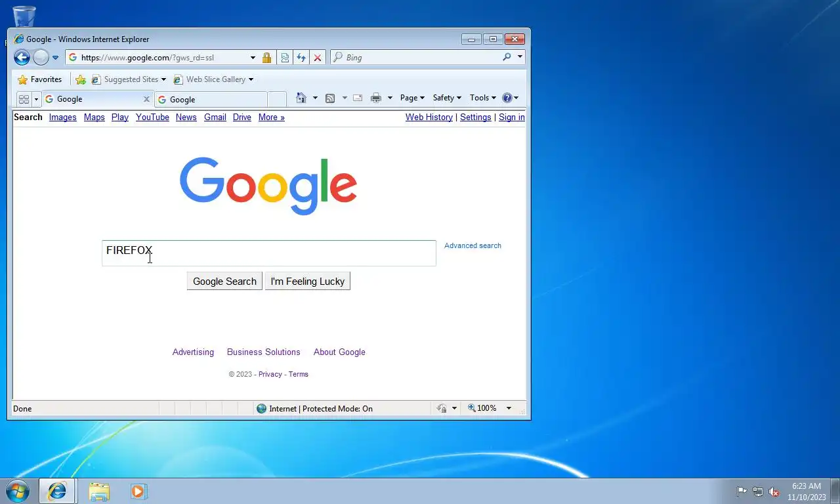The width and height of the screenshot is (840, 504).
Task: Click the I'm Feeling Lucky button
Action: (308, 282)
